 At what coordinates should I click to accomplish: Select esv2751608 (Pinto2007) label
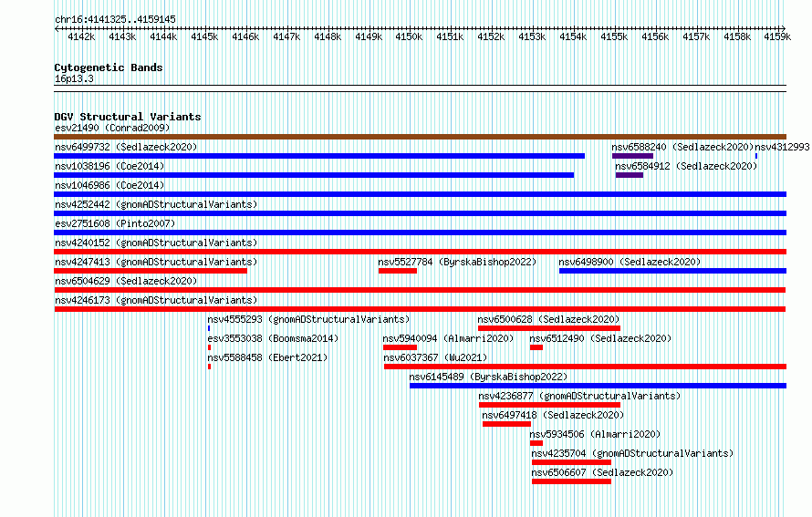coord(115,223)
